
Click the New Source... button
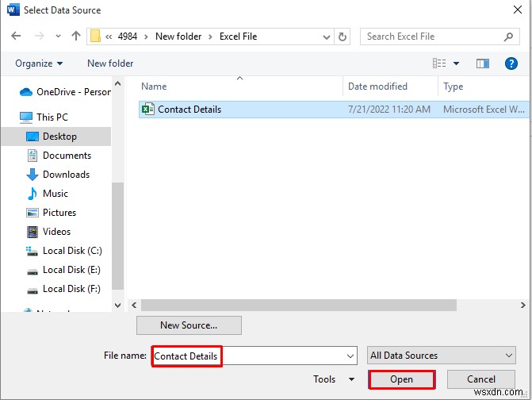(189, 325)
